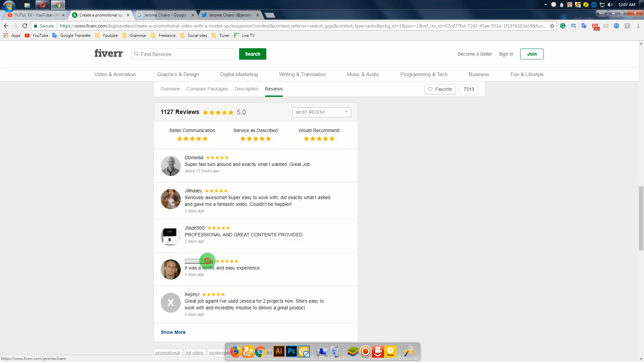Viewport: 644px width, 362px height.
Task: Expand the Most Recent sort dropdown
Action: (x=321, y=112)
